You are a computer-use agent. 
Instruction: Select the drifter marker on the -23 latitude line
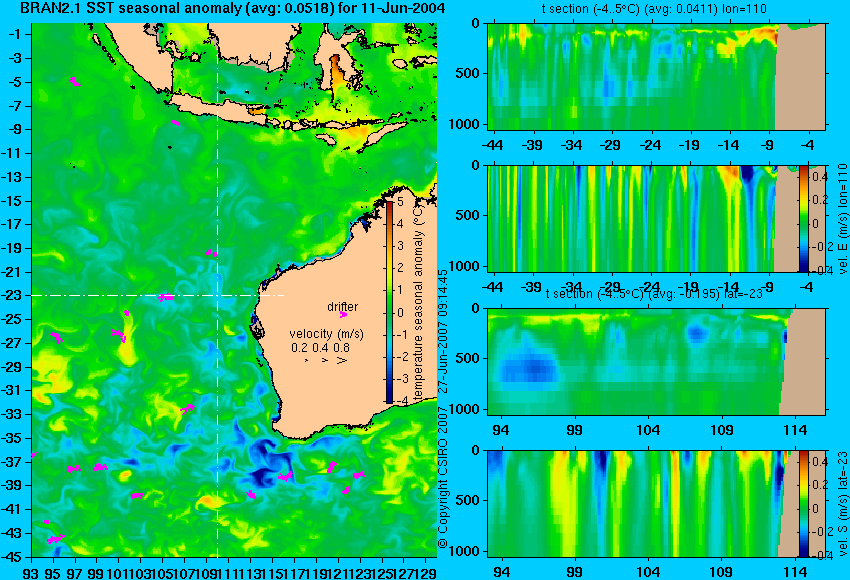[166, 297]
